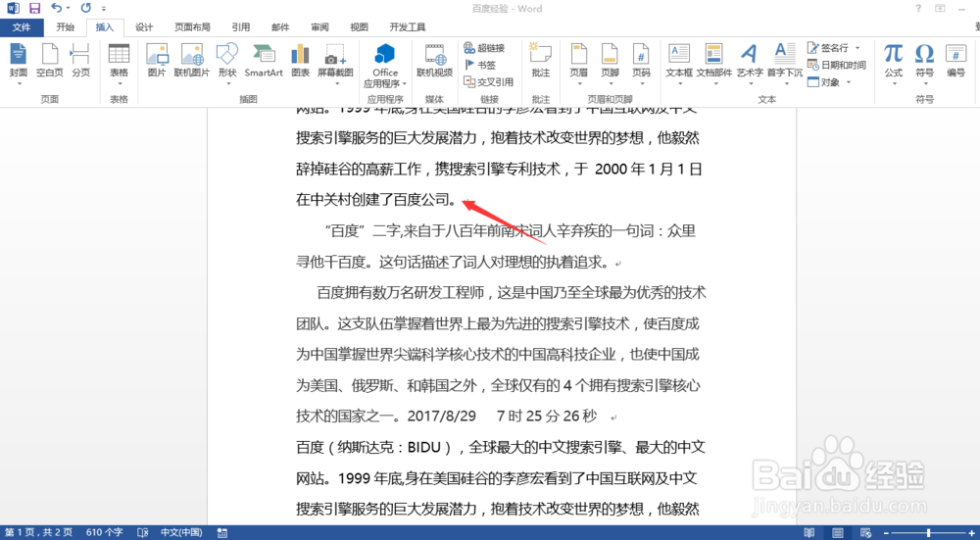Switch to web layout view
This screenshot has width=980, height=540.
[865, 532]
